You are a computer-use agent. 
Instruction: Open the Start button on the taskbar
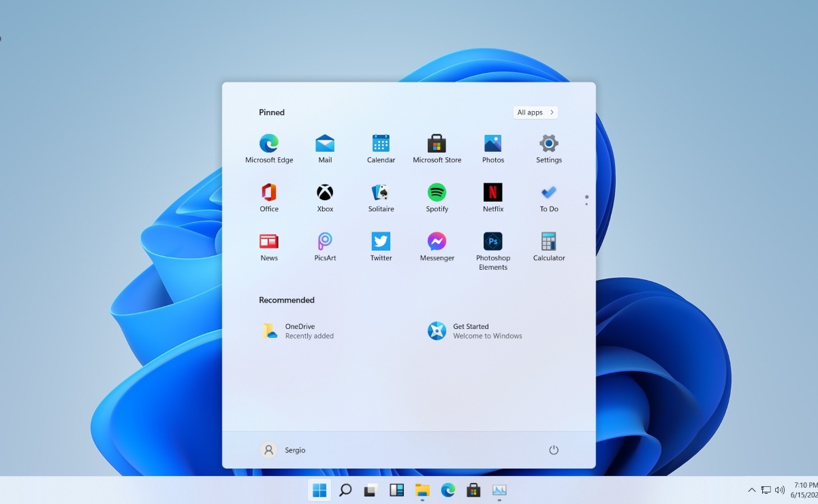click(319, 490)
